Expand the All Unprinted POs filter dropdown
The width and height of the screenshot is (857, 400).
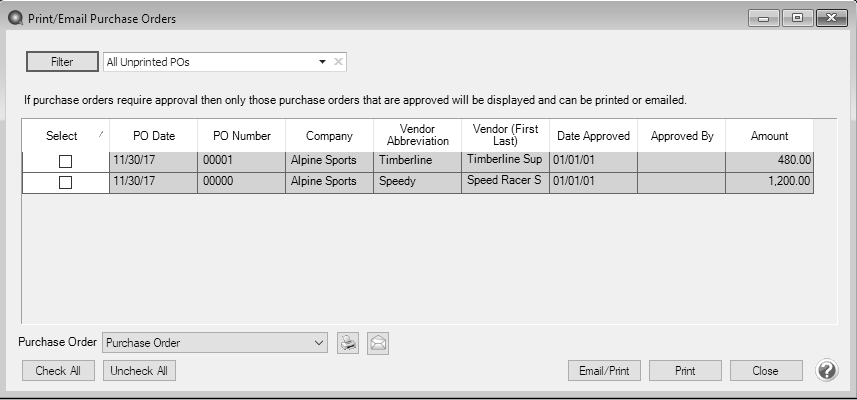pos(322,62)
